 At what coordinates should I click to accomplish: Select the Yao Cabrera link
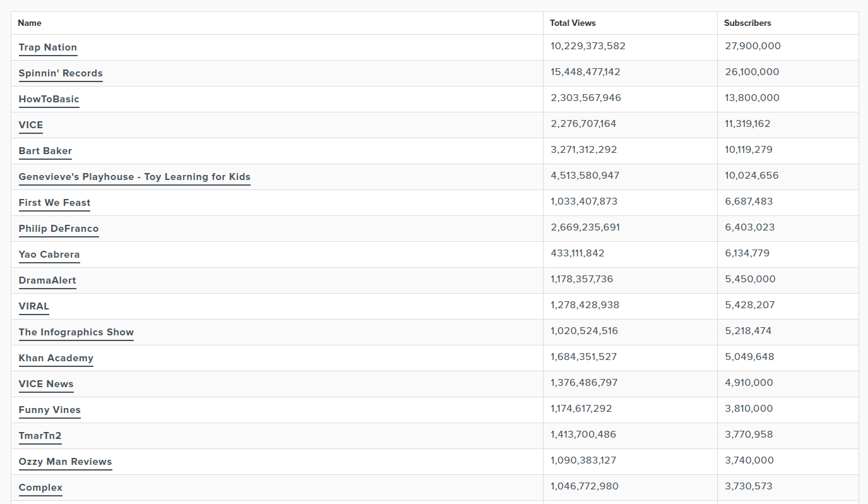pyautogui.click(x=49, y=255)
